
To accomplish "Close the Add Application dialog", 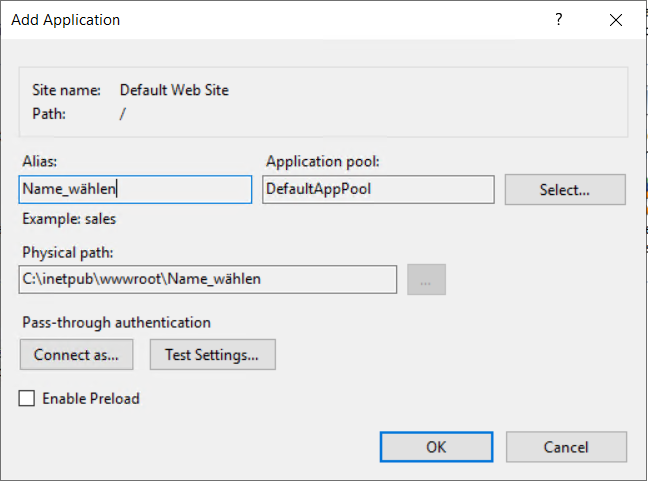I will pos(614,19).
